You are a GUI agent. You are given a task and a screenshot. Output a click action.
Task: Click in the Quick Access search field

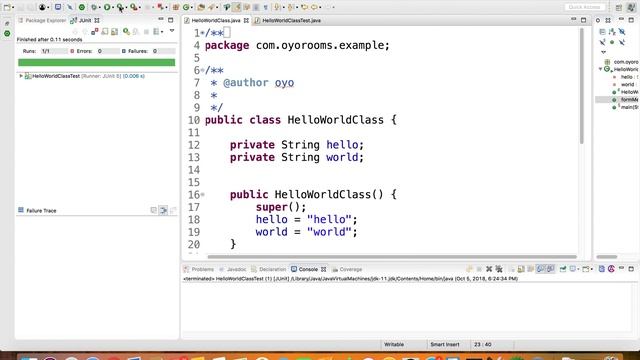tap(584, 7)
